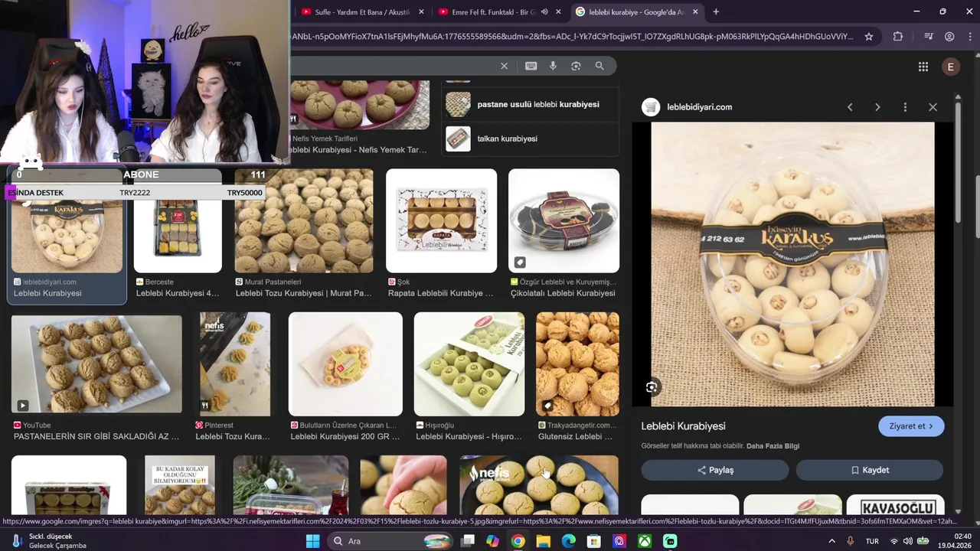Submit the search with the magnifier icon
The image size is (980, 551).
[x=599, y=66]
